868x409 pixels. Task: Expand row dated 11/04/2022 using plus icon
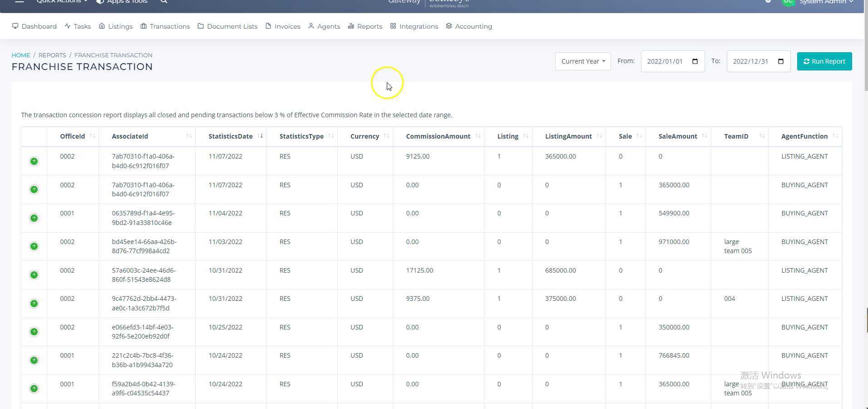[34, 218]
